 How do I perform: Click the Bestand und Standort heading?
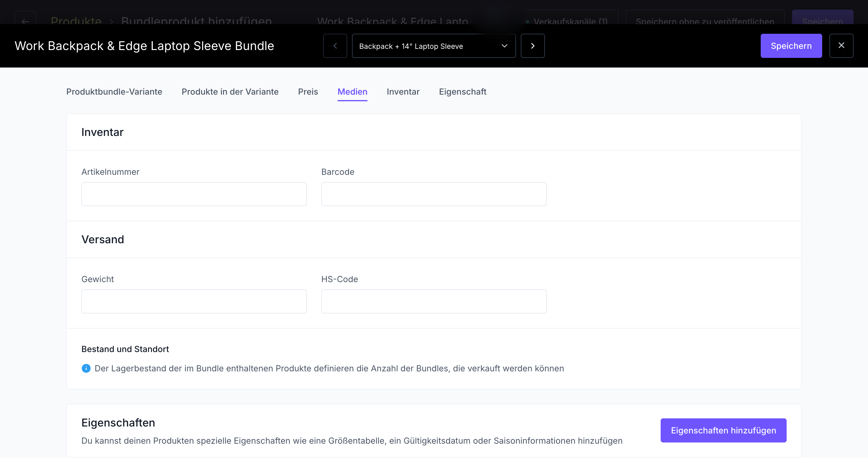click(125, 349)
